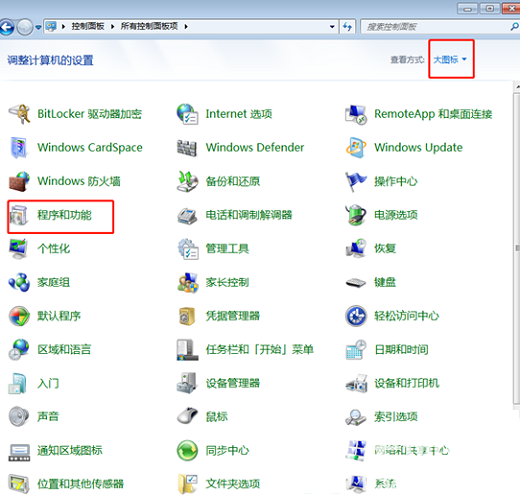Click the Forward navigation arrow button
This screenshot has width=520, height=495.
[x=25, y=27]
